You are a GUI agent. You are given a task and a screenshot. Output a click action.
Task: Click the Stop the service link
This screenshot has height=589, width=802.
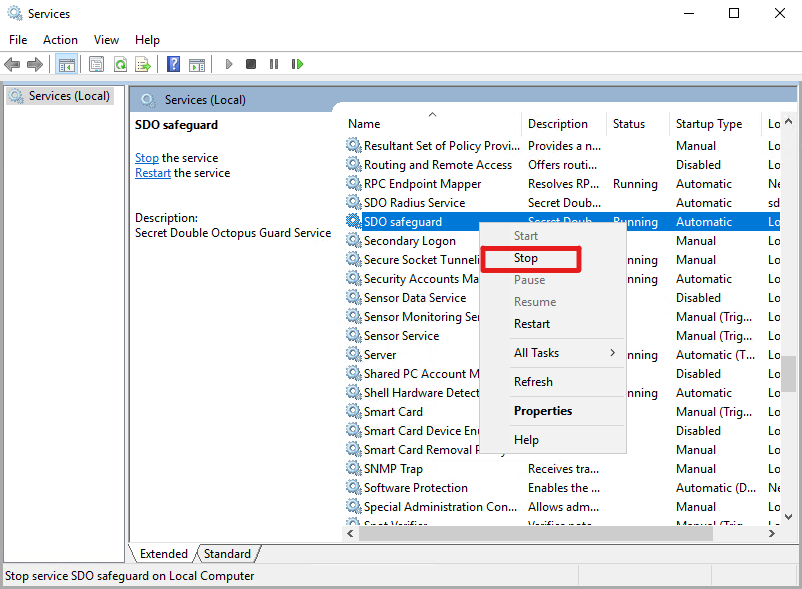[x=147, y=158]
